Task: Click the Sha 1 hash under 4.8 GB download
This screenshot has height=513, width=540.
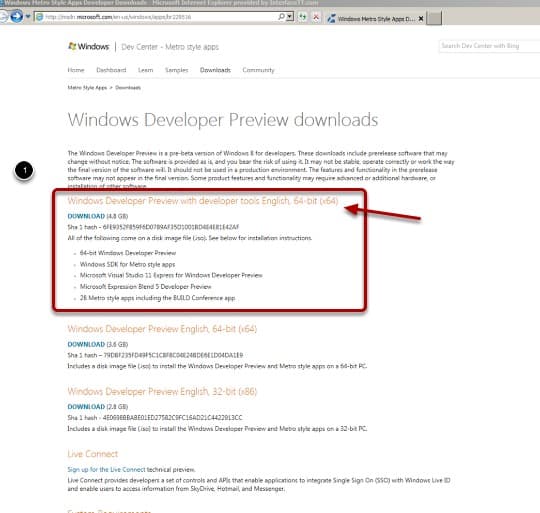Action: pyautogui.click(x=153, y=227)
